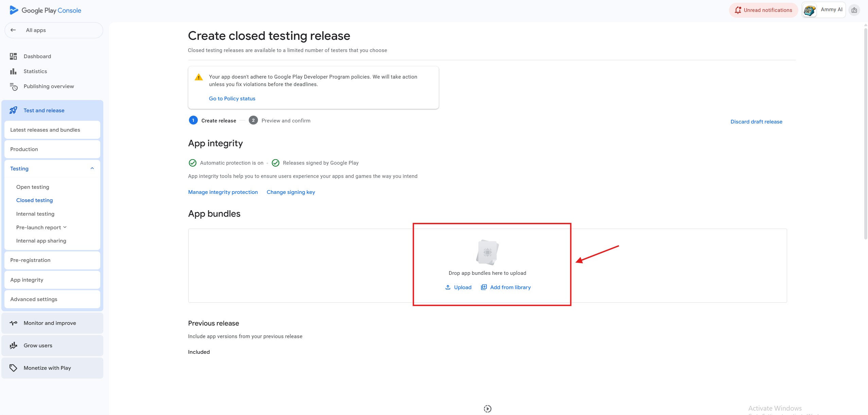Click the back arrow beside All apps
The width and height of the screenshot is (868, 415).
click(13, 30)
